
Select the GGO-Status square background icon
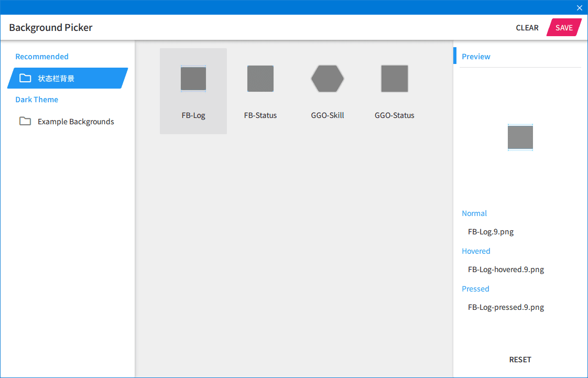[x=395, y=79]
